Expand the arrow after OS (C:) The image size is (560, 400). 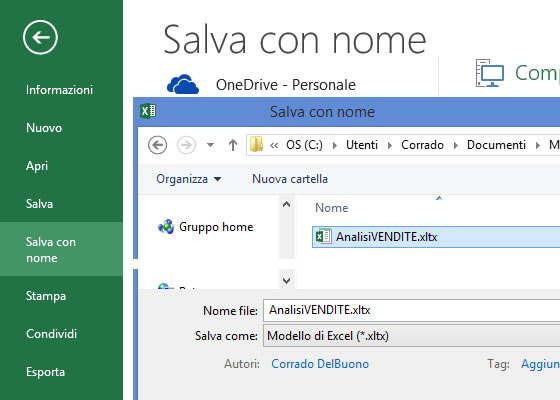click(x=335, y=145)
